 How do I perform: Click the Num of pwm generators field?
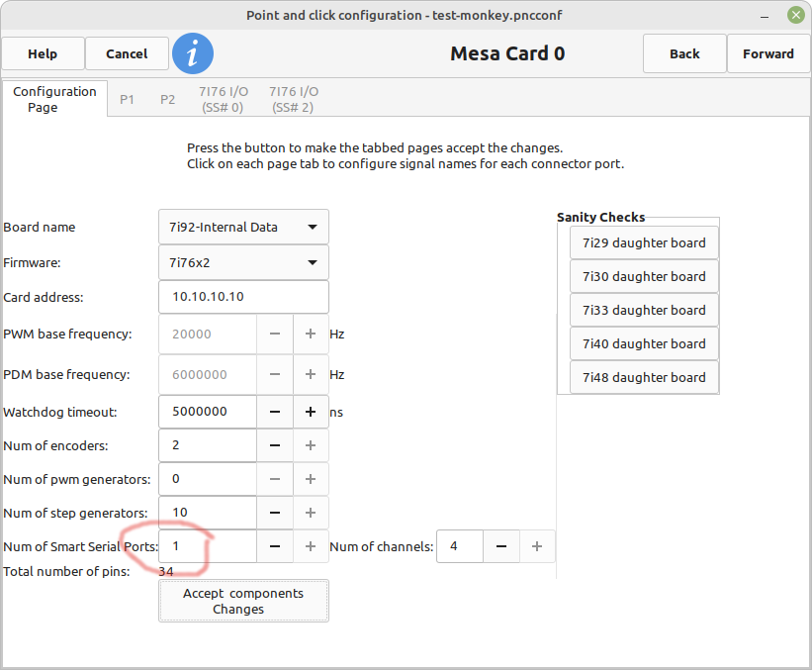208,479
